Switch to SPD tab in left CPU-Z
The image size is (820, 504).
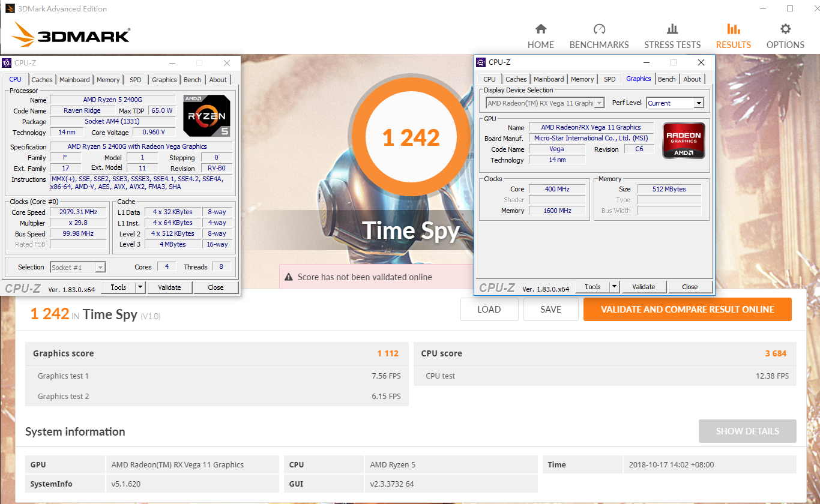(x=136, y=80)
